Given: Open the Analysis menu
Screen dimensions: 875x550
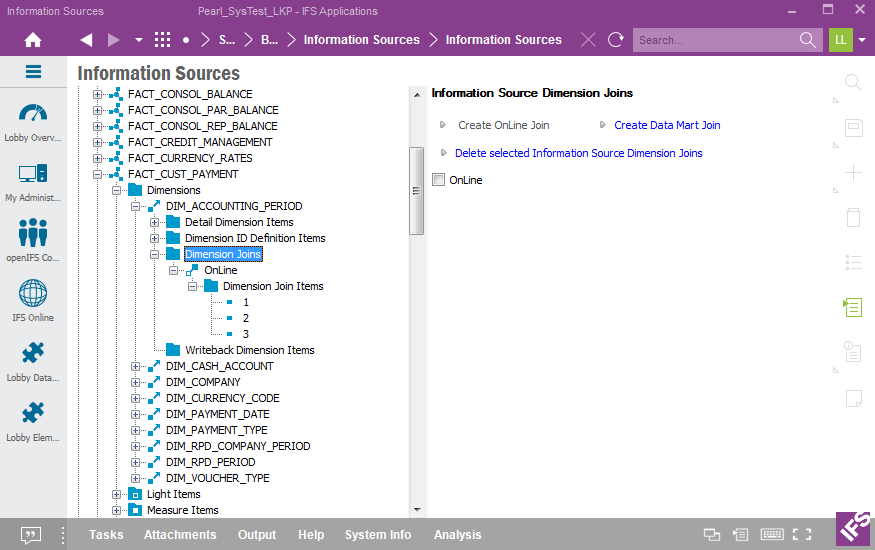Looking at the screenshot, I should pyautogui.click(x=458, y=534).
